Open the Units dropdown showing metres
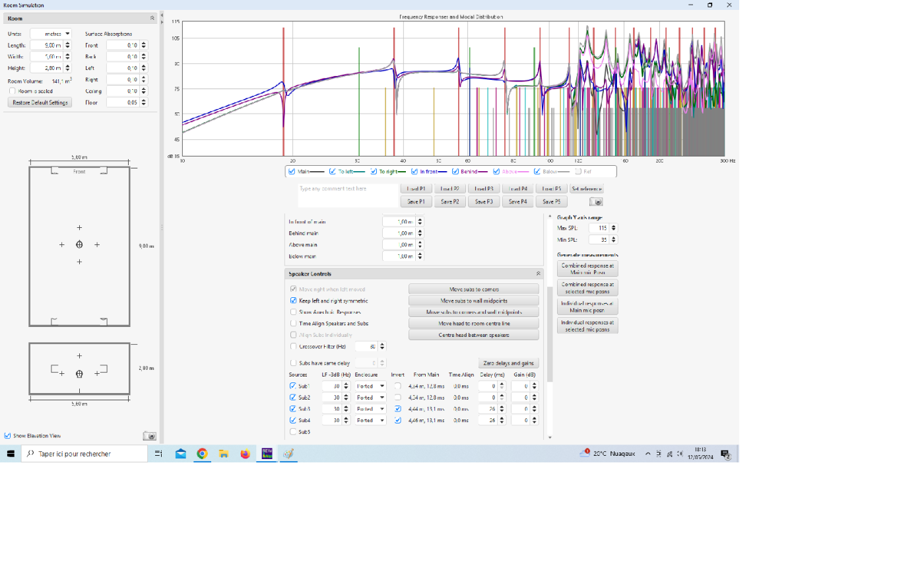Image resolution: width=924 pixels, height=578 pixels. 51,34
